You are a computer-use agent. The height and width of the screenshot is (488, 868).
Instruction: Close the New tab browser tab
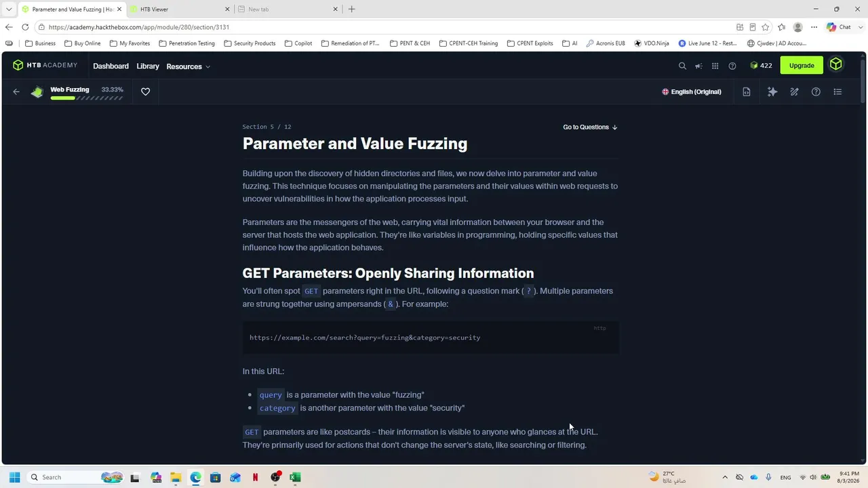pyautogui.click(x=335, y=9)
